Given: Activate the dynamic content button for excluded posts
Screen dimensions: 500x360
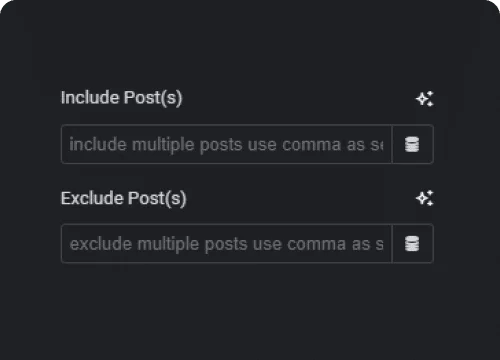Looking at the screenshot, I should 413,244.
